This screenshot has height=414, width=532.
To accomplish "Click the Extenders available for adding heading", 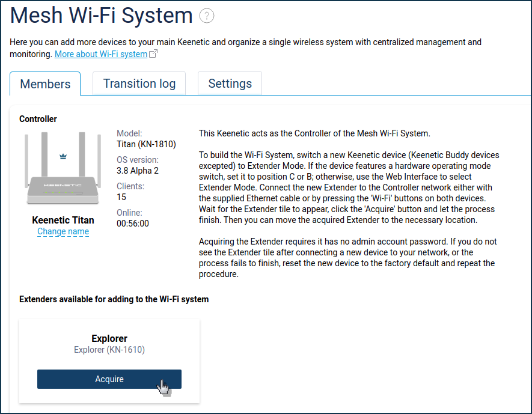I will (114, 299).
